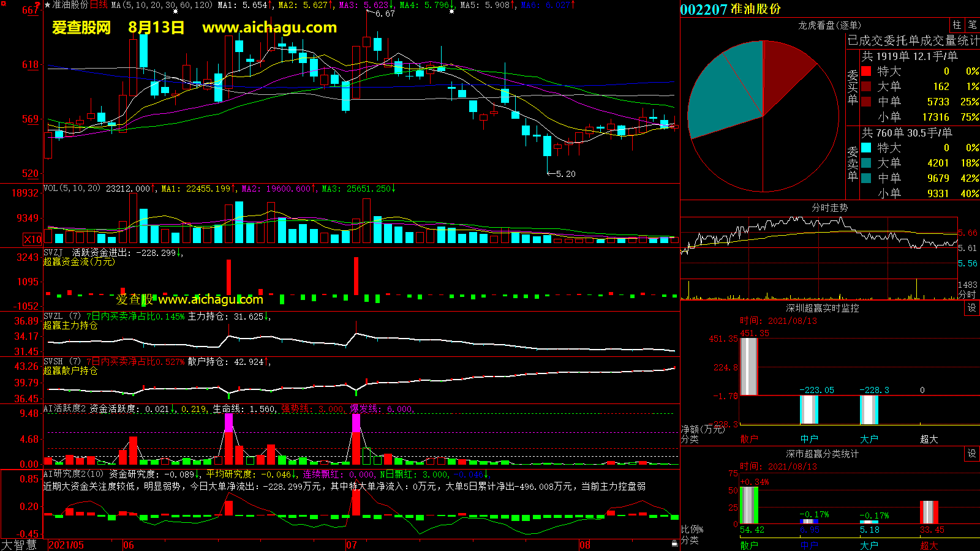Select the 日线 period label
Screen dimensions: 980x551
click(x=99, y=5)
